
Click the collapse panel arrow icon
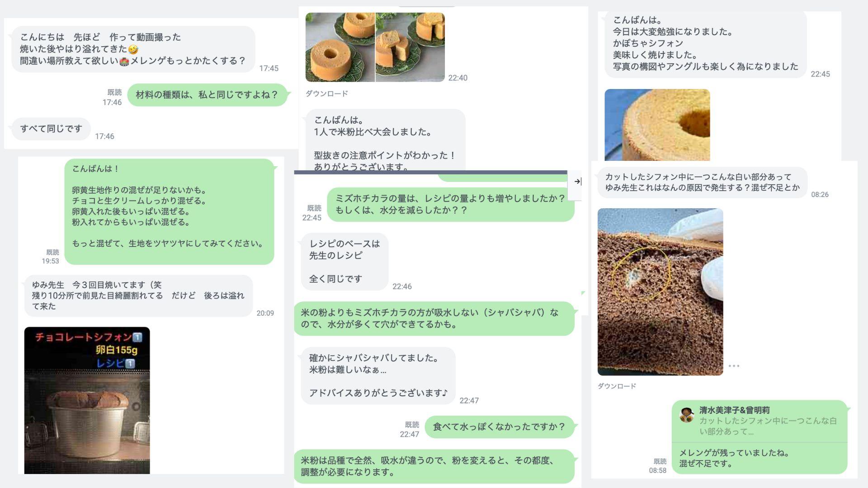(577, 182)
